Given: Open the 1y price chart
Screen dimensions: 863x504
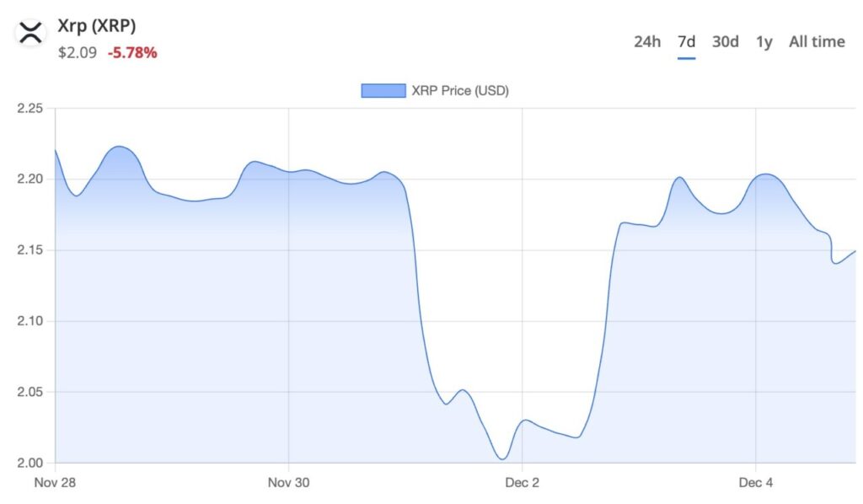Looking at the screenshot, I should (x=764, y=41).
